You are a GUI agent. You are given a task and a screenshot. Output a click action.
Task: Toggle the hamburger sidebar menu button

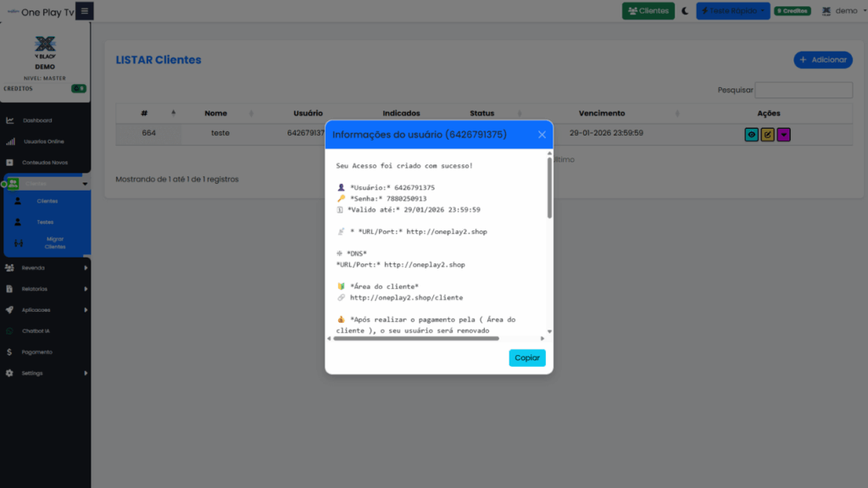84,10
